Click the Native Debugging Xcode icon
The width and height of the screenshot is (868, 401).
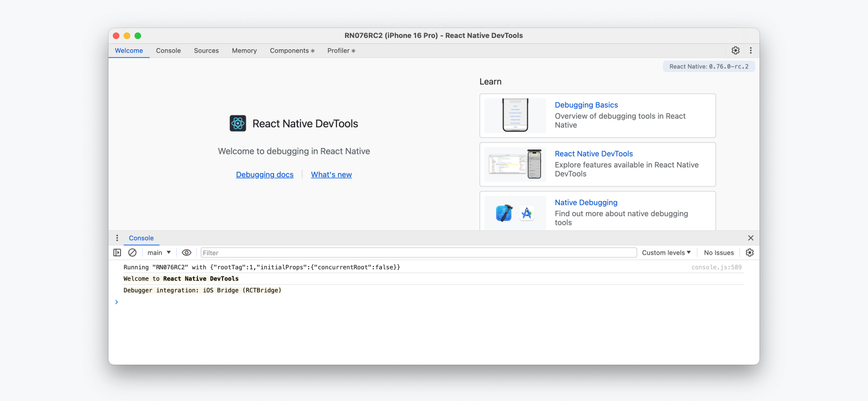click(x=504, y=214)
